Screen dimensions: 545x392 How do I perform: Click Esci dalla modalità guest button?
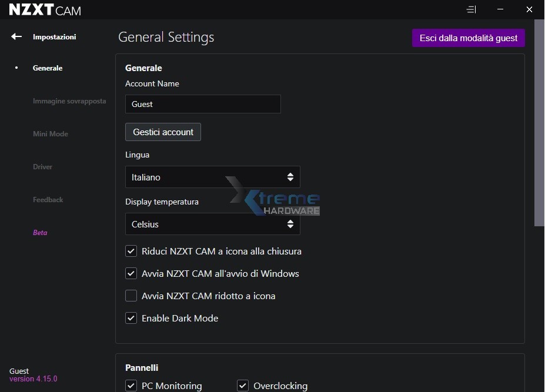(468, 38)
